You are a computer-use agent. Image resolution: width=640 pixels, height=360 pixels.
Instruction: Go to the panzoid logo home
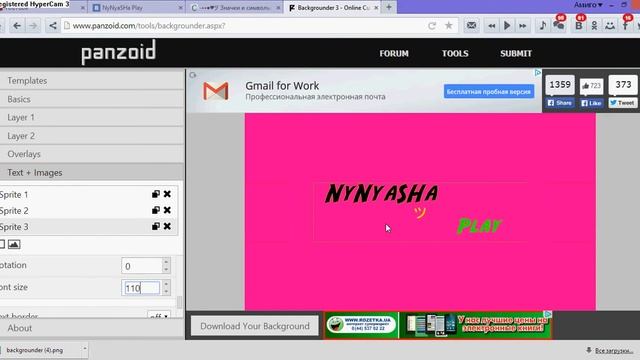coord(118,52)
